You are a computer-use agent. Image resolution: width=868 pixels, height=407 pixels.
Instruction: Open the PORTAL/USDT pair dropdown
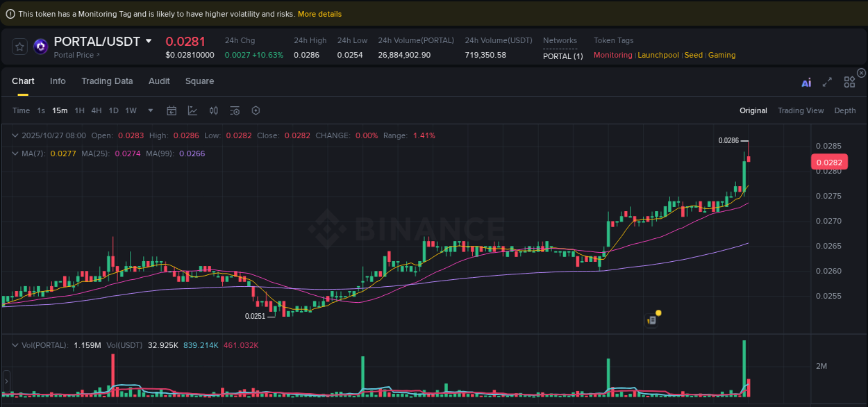(x=147, y=41)
